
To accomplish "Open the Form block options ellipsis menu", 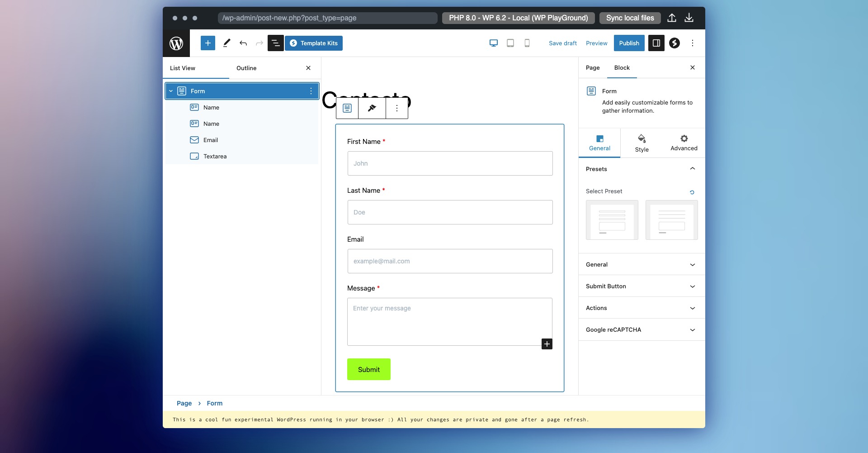I will [x=311, y=91].
